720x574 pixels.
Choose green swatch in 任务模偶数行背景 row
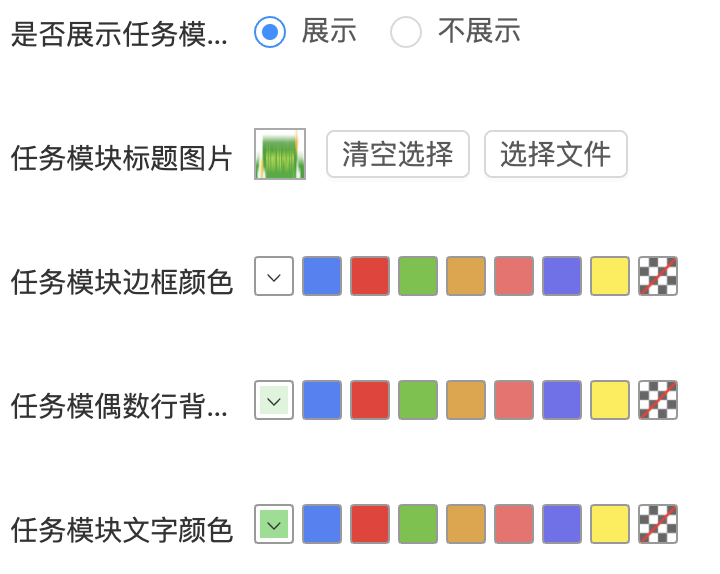pyautogui.click(x=418, y=400)
